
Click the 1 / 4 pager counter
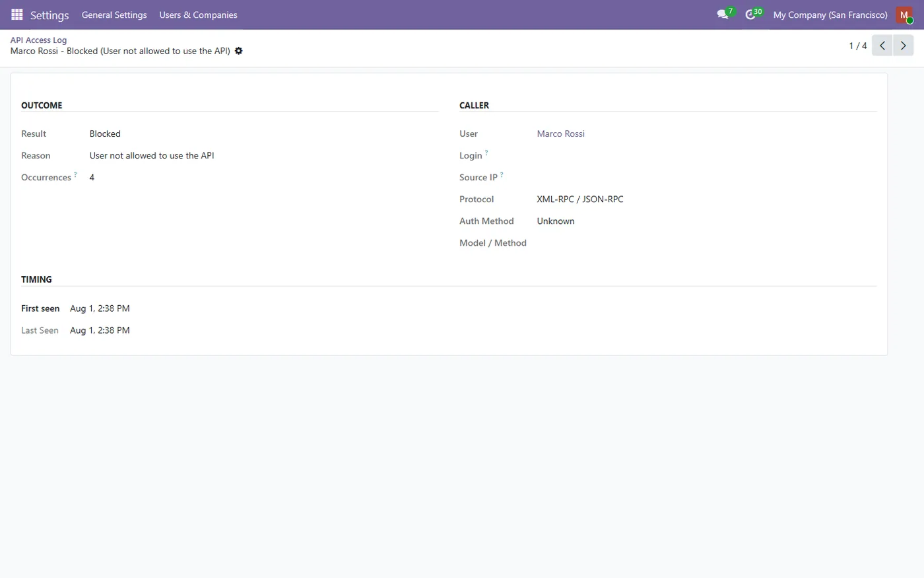[858, 46]
